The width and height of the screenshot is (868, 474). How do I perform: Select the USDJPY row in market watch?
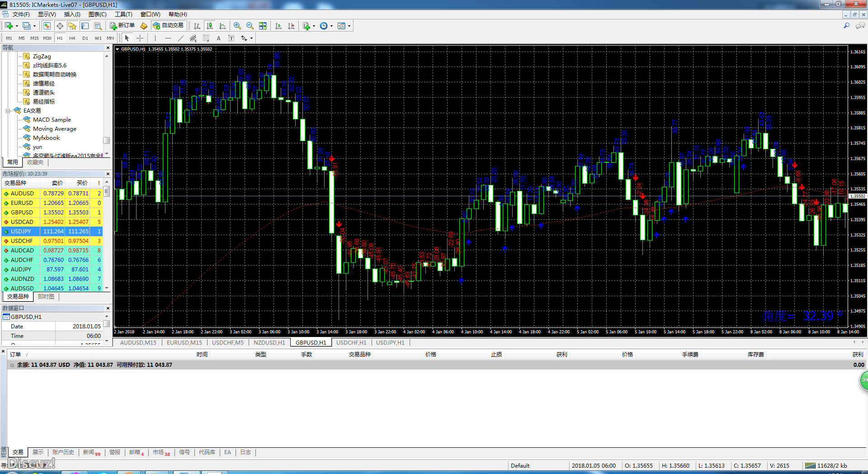(x=52, y=231)
